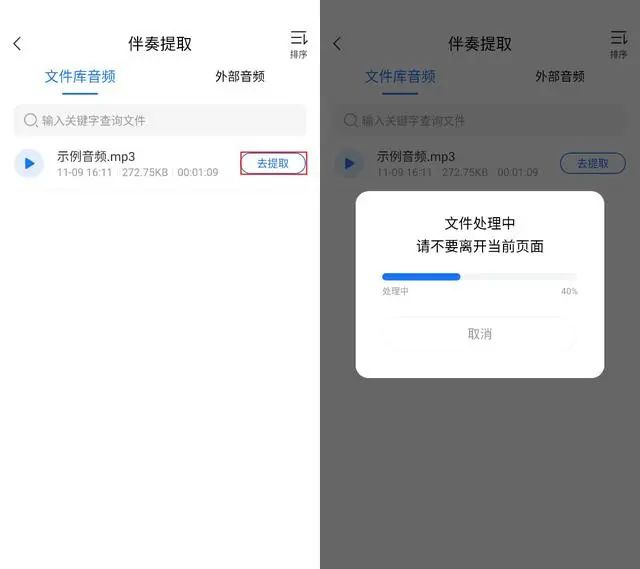
Task: Click the search magnifier icon on right screen
Action: pyautogui.click(x=351, y=120)
